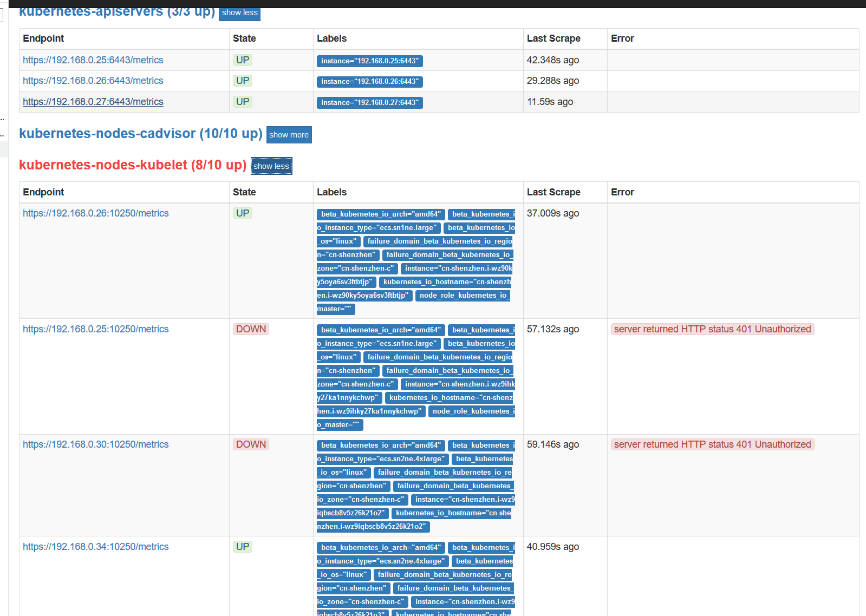866x616 pixels.
Task: Click State column header in apiservers table
Action: tap(244, 38)
